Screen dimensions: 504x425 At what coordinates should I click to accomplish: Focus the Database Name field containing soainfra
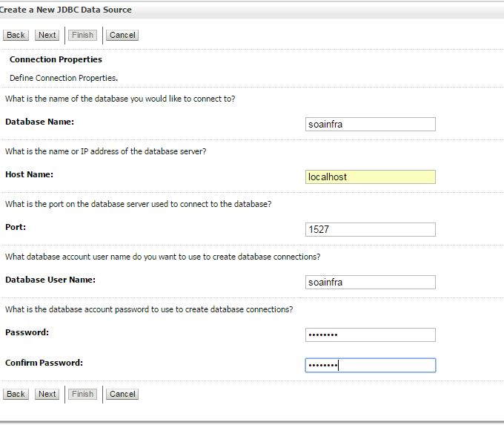[x=371, y=124]
